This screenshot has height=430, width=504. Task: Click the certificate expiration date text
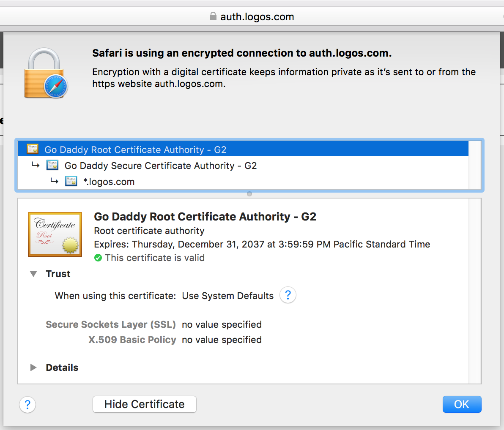point(262,245)
